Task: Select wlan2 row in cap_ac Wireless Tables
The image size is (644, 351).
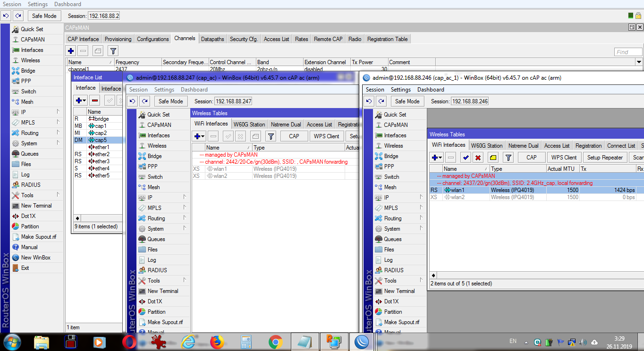Action: coord(275,176)
